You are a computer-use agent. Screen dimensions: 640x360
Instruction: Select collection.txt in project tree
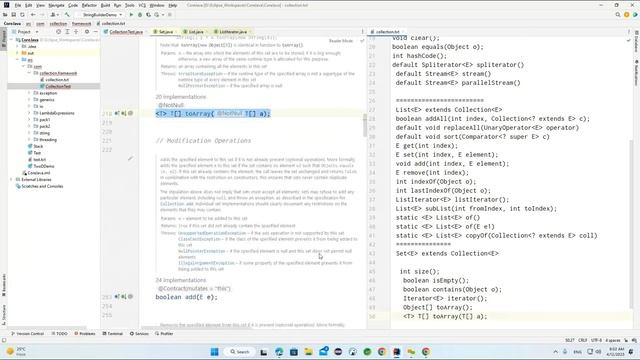[x=54, y=80]
